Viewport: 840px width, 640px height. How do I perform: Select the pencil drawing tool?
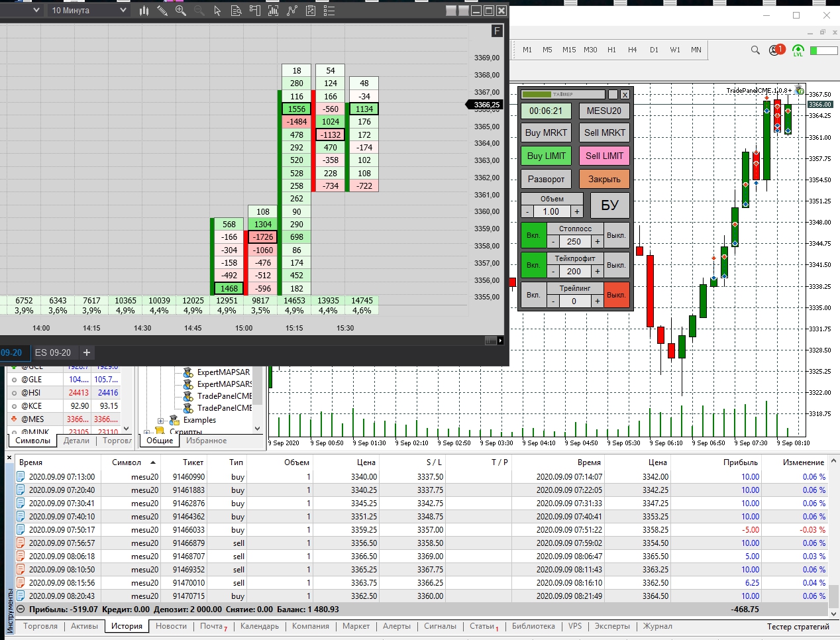162,11
